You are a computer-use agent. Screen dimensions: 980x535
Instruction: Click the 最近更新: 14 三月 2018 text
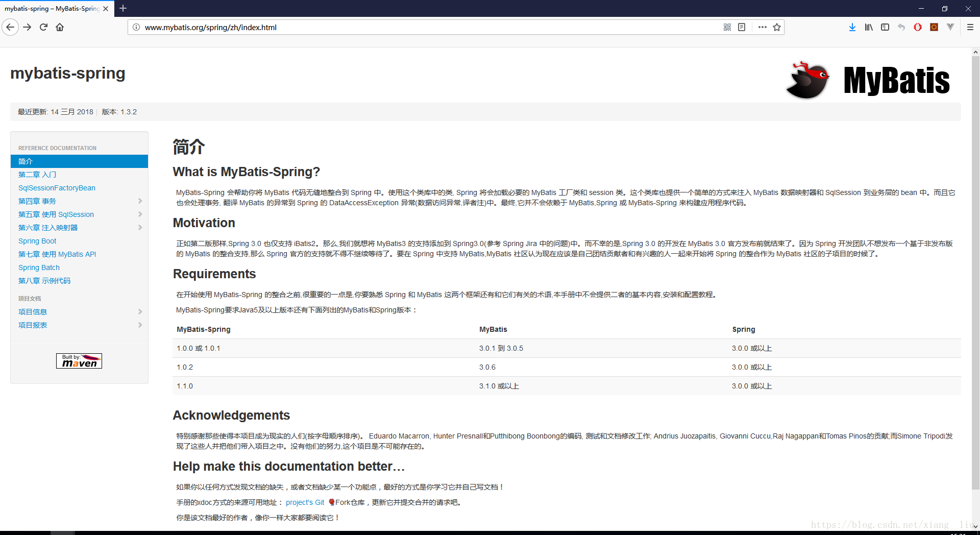(x=56, y=112)
